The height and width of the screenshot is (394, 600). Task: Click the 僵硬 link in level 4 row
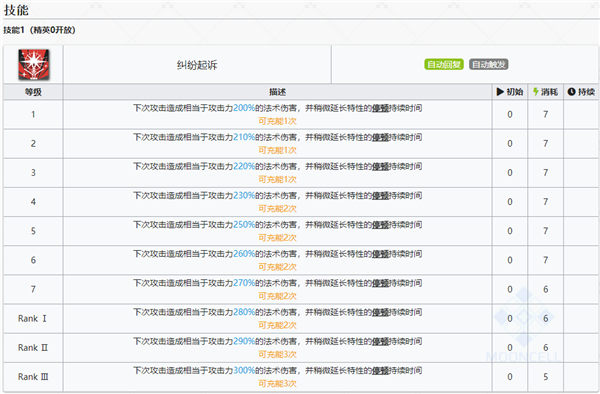(x=380, y=196)
